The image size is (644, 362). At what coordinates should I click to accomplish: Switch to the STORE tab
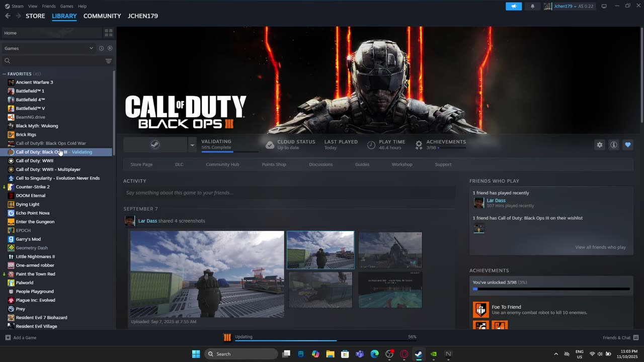(35, 16)
